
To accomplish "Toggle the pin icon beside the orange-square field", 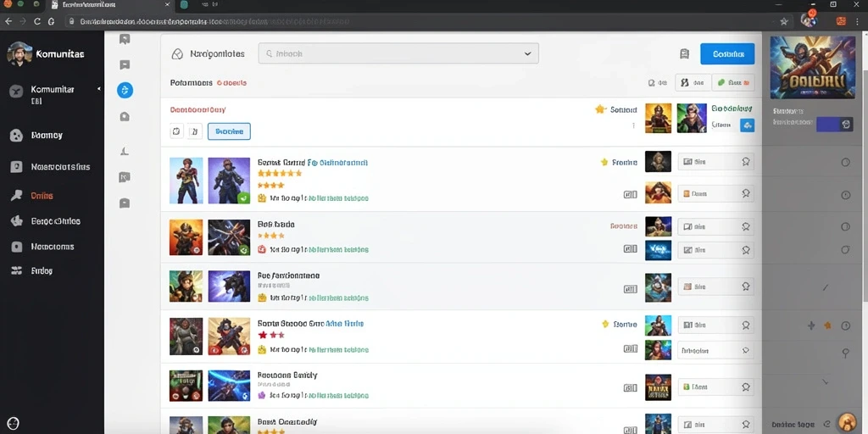I will coord(746,194).
